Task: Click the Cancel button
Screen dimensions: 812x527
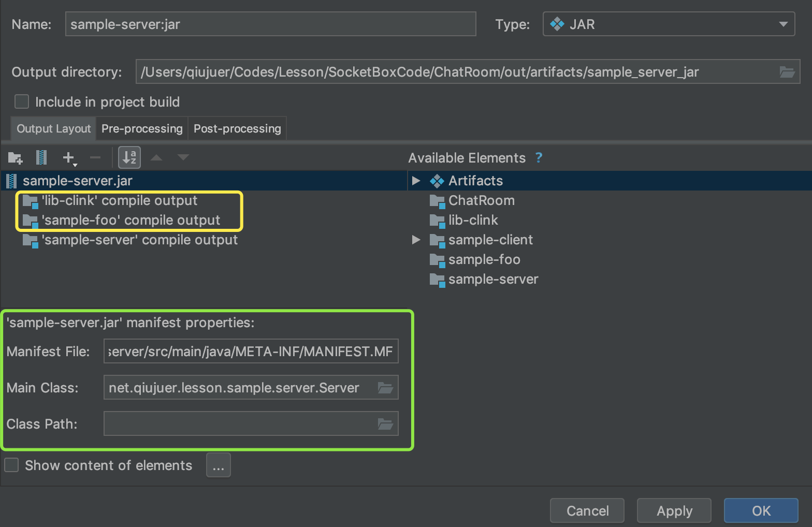Action: click(x=587, y=511)
